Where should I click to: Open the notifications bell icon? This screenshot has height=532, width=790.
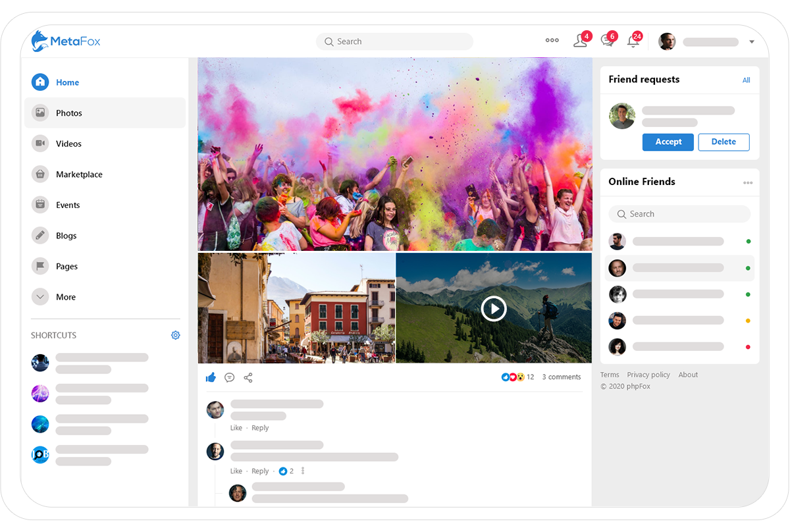tap(633, 41)
